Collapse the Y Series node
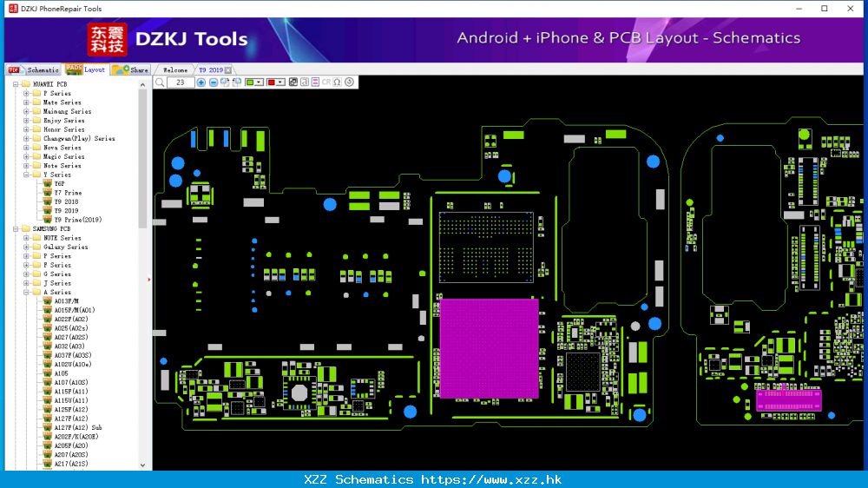The width and height of the screenshot is (868, 488). [26, 175]
